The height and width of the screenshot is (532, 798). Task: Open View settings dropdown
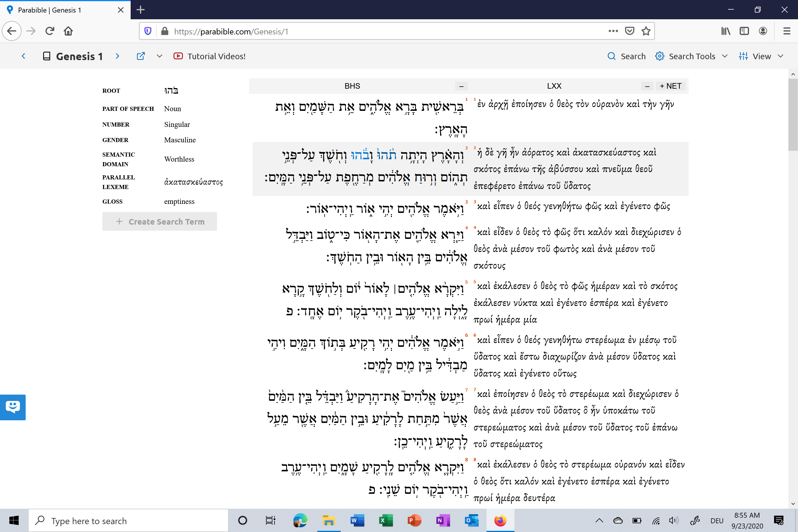[761, 56]
